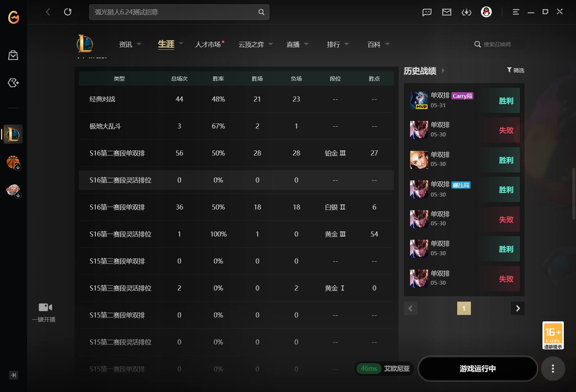Open the 云顶之弈 tab
This screenshot has height=392, width=576.
click(x=251, y=44)
